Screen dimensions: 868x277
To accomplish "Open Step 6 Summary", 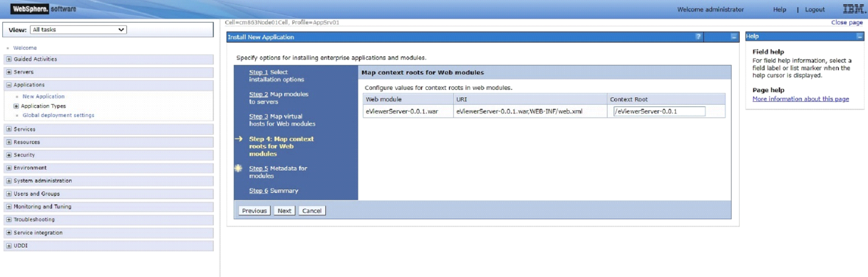I will 258,191.
